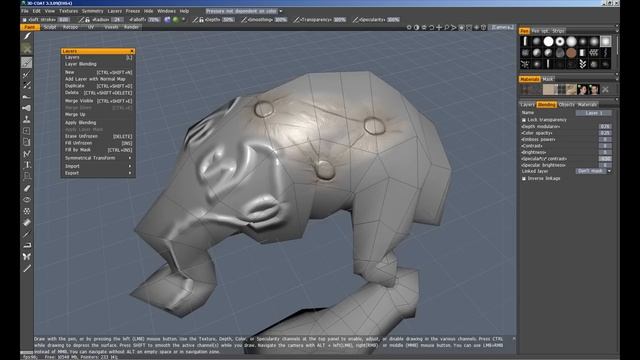The height and width of the screenshot is (360, 640).
Task: Click Merge Visible in the Layers popup
Action: (x=98, y=101)
